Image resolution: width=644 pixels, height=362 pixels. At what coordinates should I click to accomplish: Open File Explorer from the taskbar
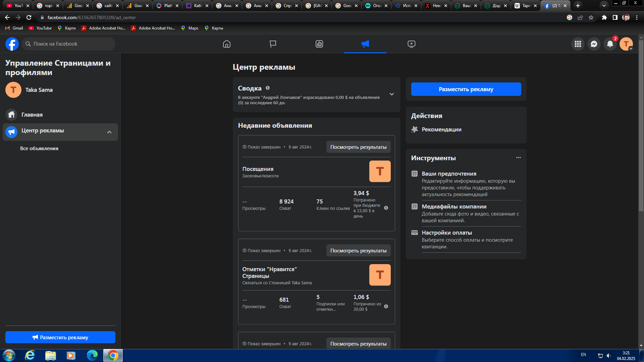50,355
